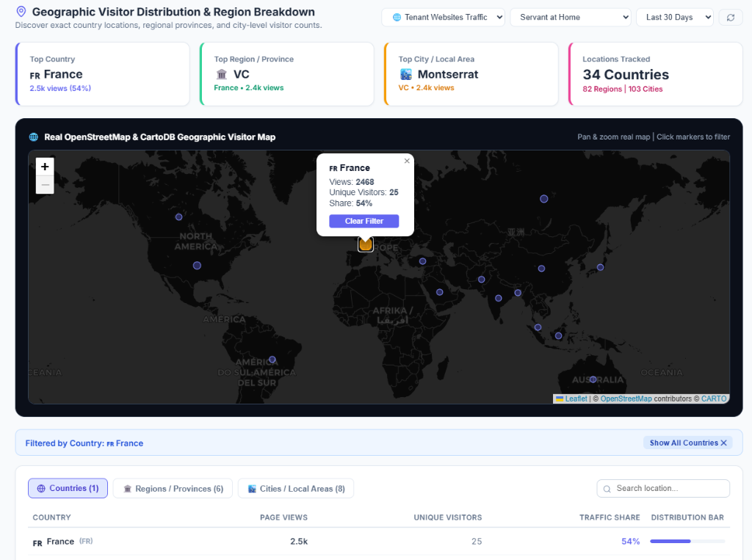Screen dimensions: 752x560
Task: Switch to Regions / Provinces (6) tab
Action: pyautogui.click(x=173, y=489)
